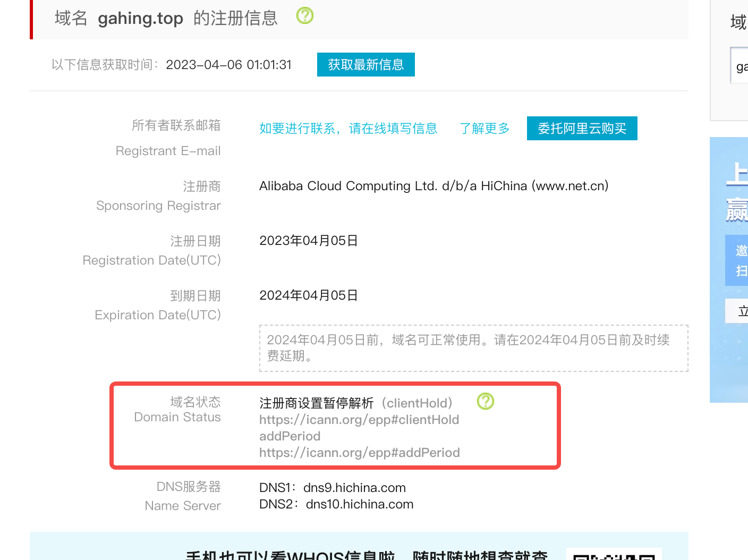
Task: Click the gahing.top domain name in header
Action: coord(140,19)
